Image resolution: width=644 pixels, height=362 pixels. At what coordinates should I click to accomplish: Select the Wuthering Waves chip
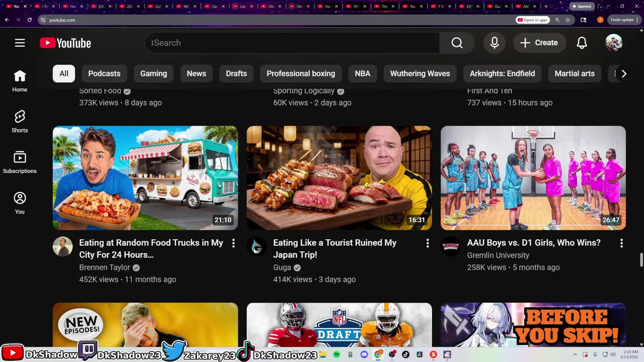click(420, 73)
